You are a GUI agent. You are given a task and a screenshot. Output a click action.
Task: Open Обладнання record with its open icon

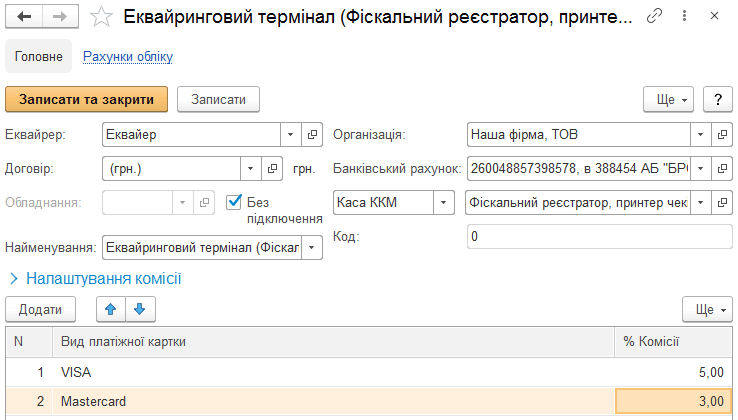pyautogui.click(x=204, y=202)
